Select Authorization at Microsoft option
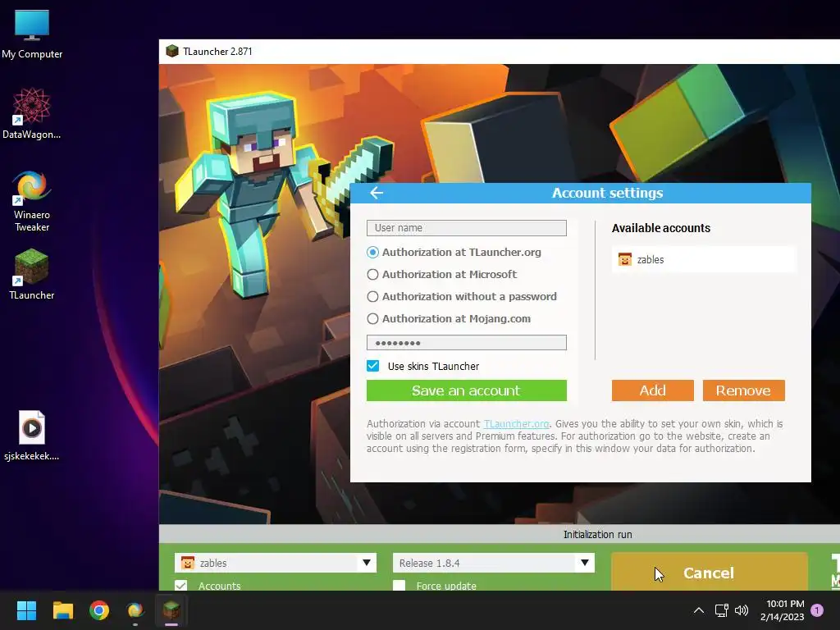 (x=442, y=274)
